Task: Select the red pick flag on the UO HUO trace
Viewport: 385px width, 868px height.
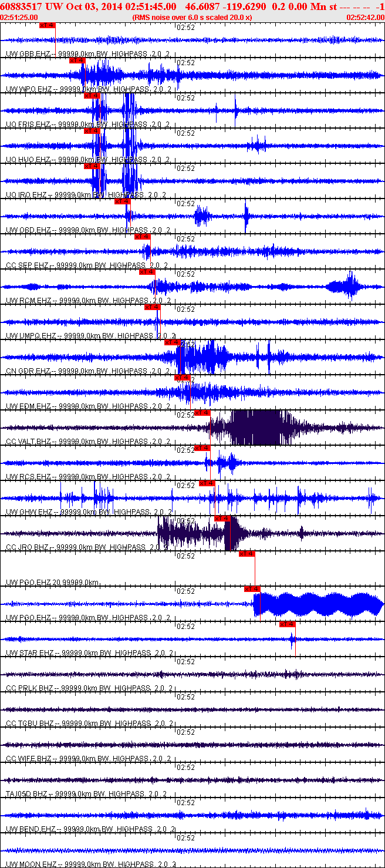Action: pyautogui.click(x=92, y=131)
